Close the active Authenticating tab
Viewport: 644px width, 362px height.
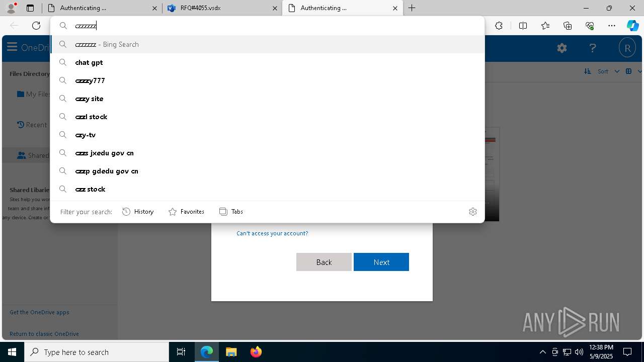[x=395, y=8]
